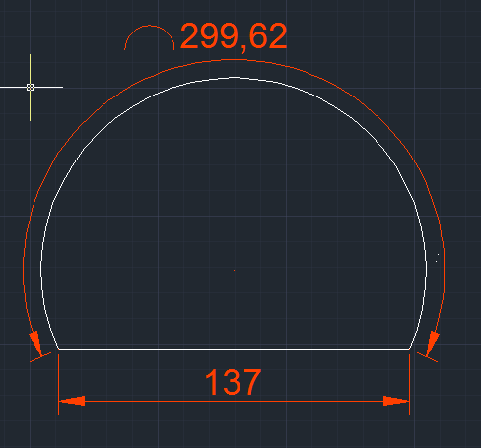Click the arc symbol beside 299,62
Viewport: 481px width, 448px height.
(150, 37)
